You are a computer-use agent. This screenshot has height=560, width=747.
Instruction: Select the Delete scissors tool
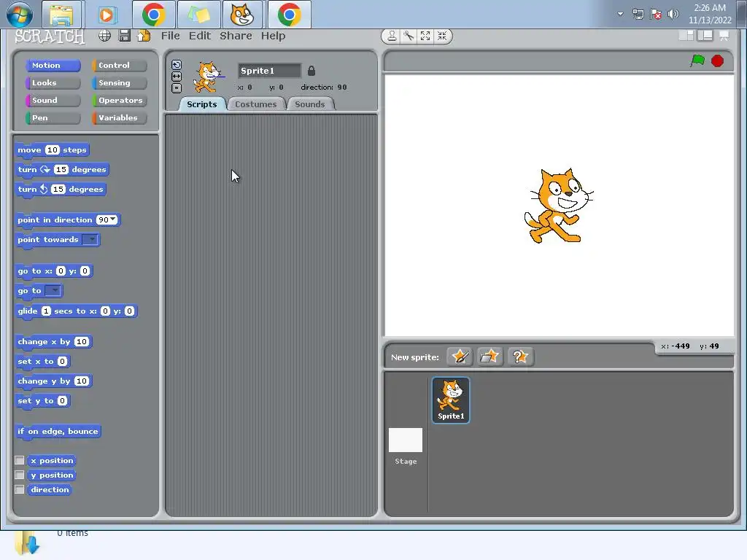409,36
